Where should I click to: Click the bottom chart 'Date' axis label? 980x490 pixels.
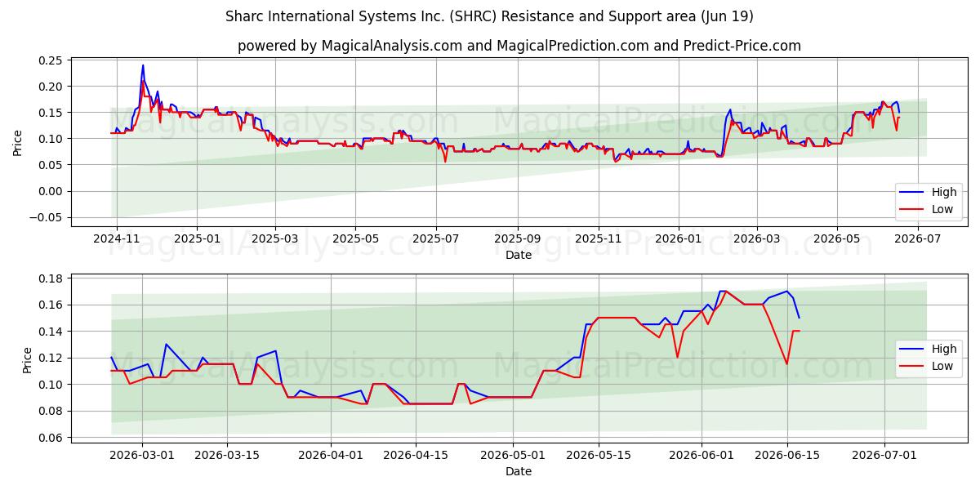[519, 471]
